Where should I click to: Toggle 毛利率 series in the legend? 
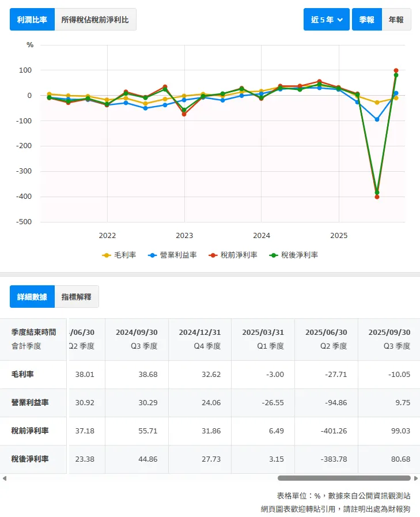pos(119,255)
